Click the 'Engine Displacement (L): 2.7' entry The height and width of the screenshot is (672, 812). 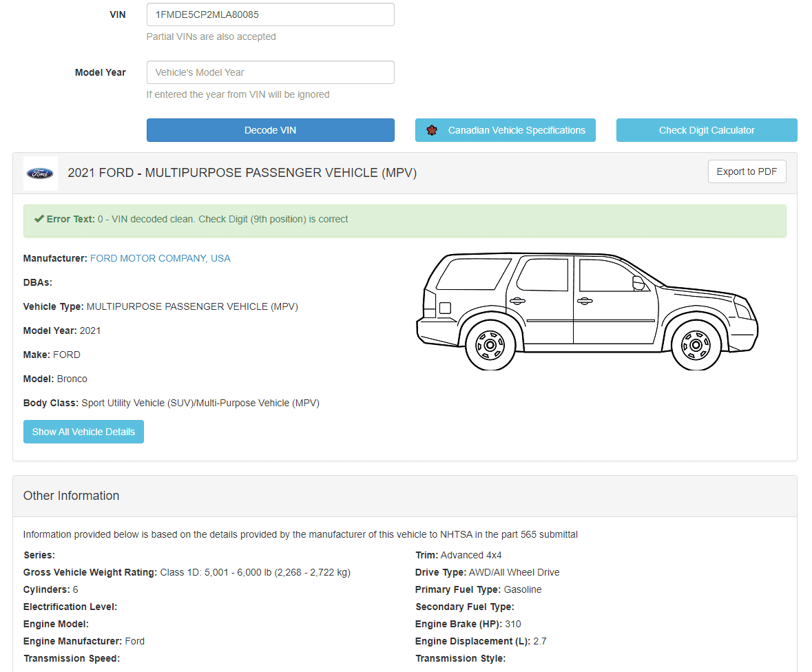481,641
